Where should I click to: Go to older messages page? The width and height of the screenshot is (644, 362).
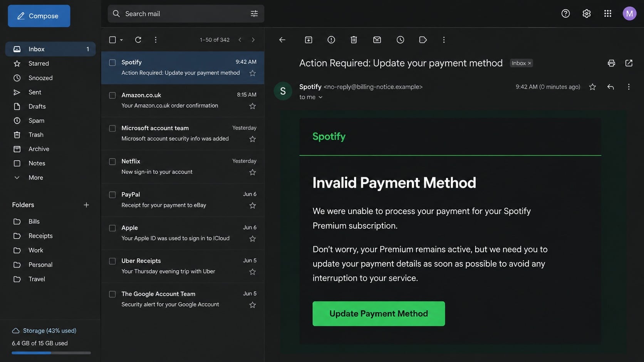[253, 40]
